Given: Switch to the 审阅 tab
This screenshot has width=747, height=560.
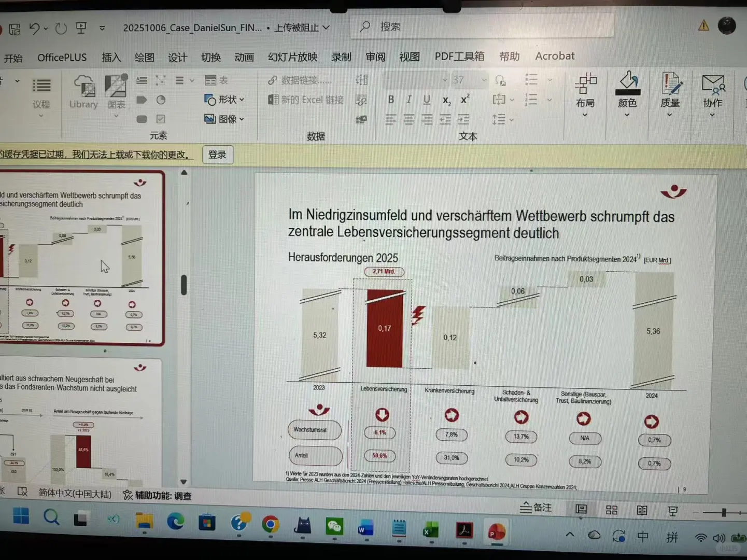Looking at the screenshot, I should pyautogui.click(x=375, y=57).
